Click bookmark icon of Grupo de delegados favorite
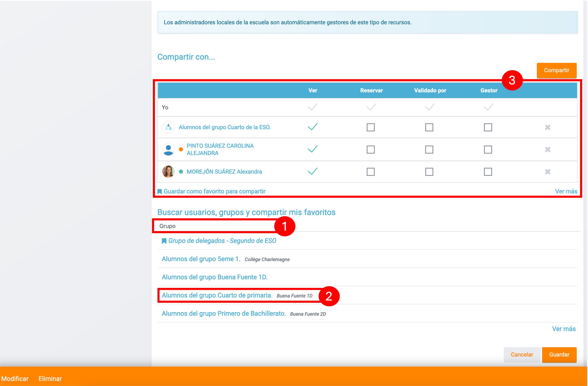This screenshot has height=386, width=588. 164,241
